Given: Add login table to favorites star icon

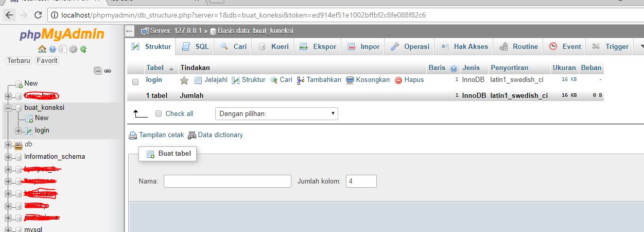Looking at the screenshot, I should point(184,80).
